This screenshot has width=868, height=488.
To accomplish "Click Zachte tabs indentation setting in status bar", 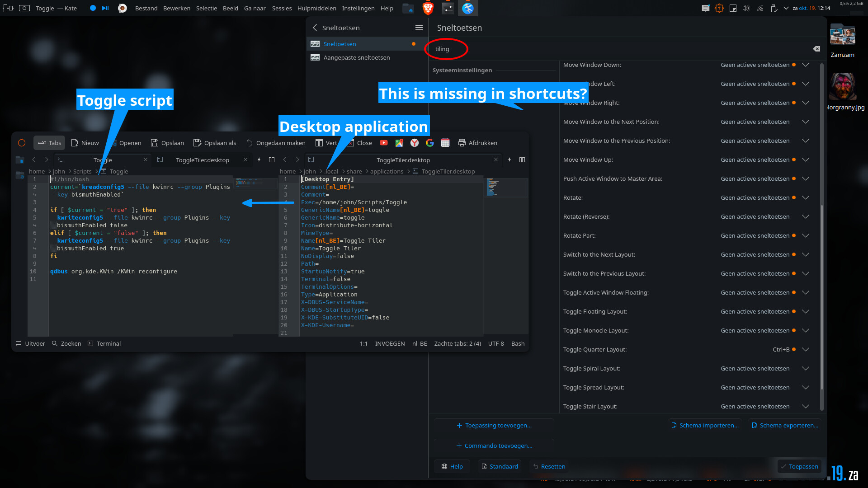I will point(458,343).
